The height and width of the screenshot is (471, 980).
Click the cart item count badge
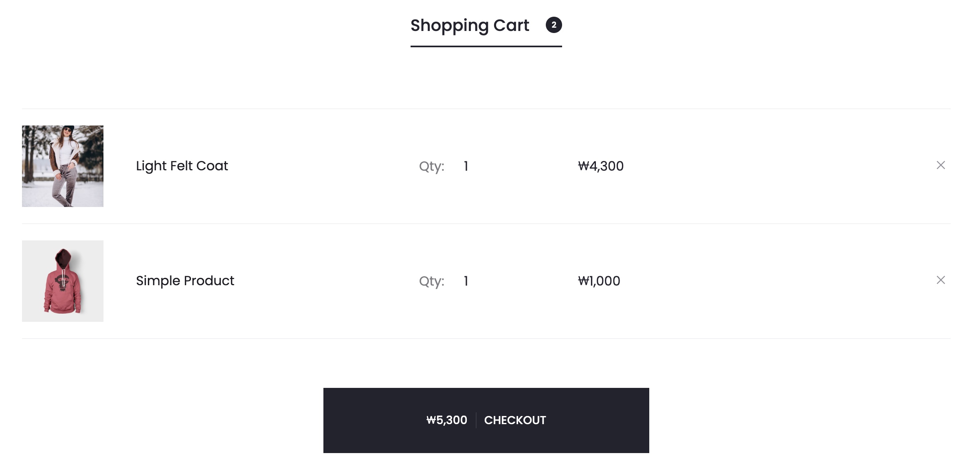[554, 25]
